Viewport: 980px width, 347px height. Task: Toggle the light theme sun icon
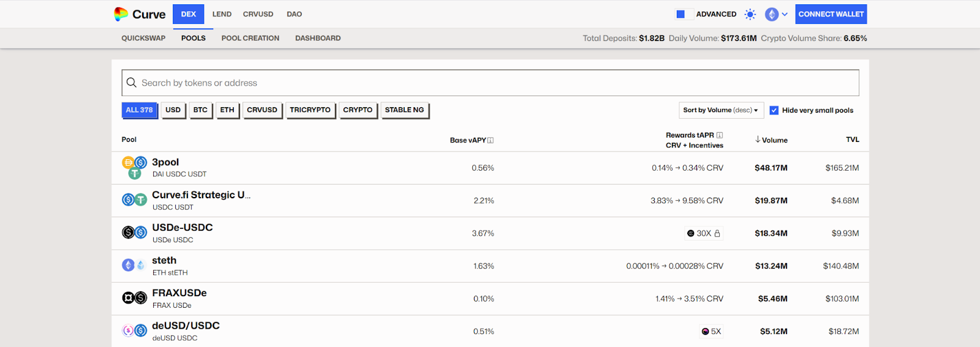[x=750, y=14]
